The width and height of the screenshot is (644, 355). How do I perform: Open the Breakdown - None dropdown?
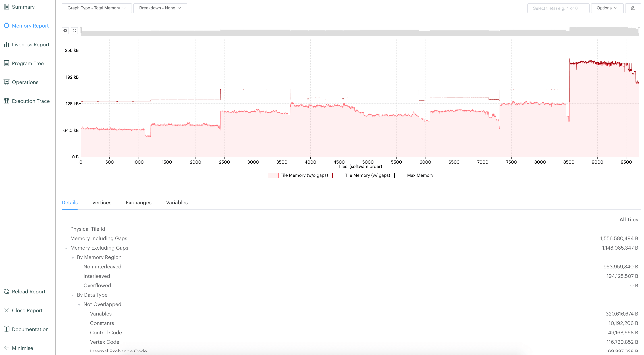(160, 8)
